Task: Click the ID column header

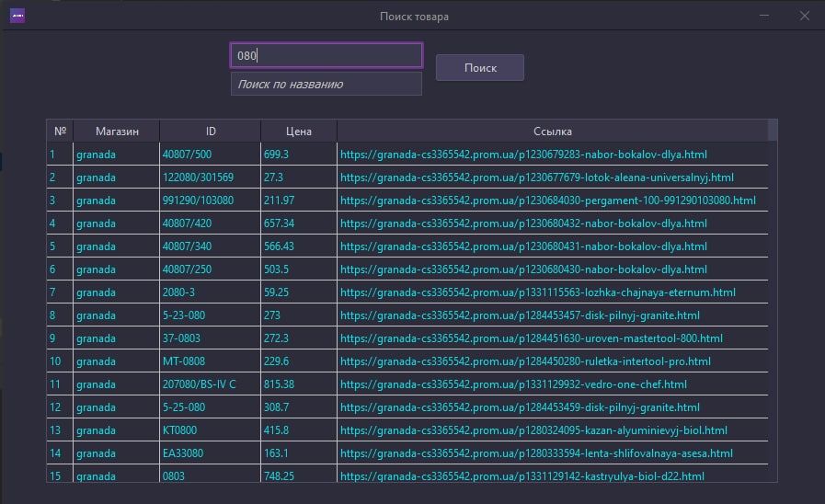Action: click(211, 131)
